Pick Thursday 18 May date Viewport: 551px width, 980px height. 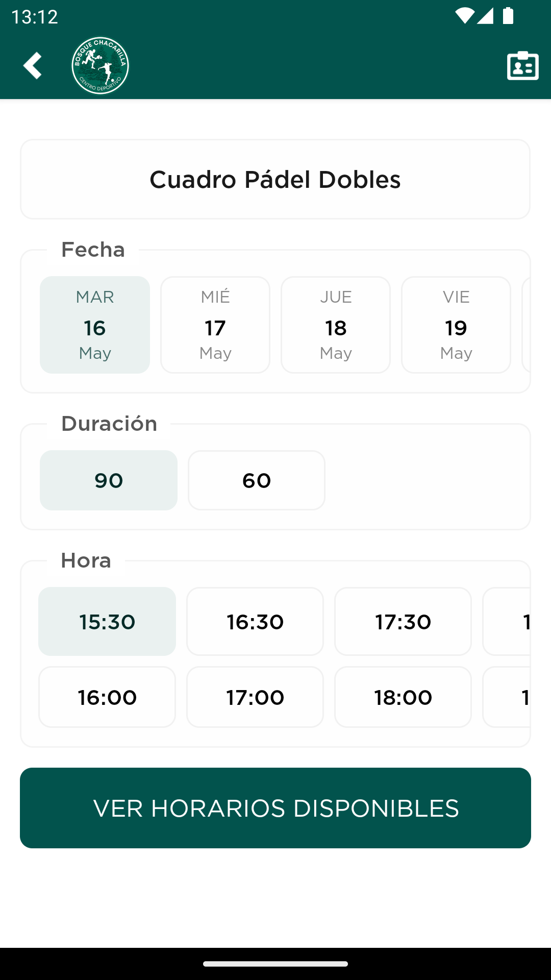coord(336,325)
